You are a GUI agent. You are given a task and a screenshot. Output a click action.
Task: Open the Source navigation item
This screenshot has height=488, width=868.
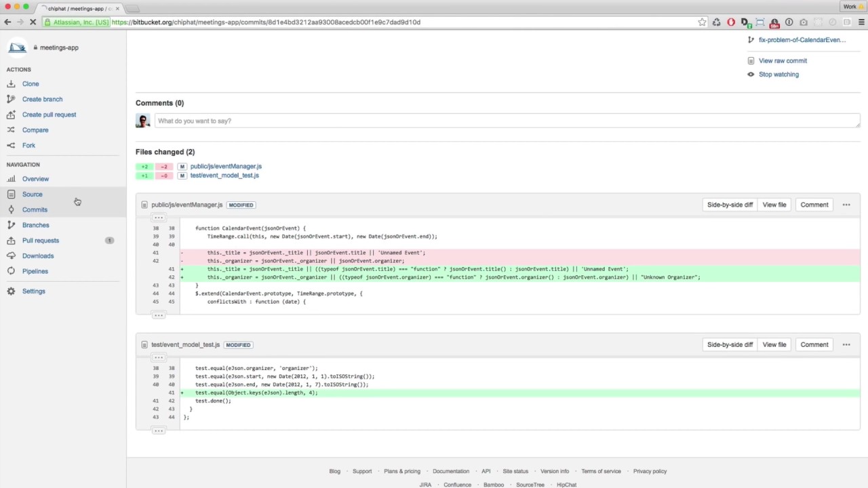click(x=32, y=195)
